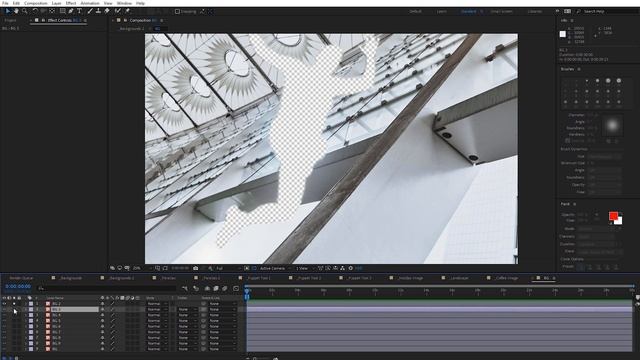Select the Rotation tool in toolbar
This screenshot has height=360, width=640.
pos(35,11)
